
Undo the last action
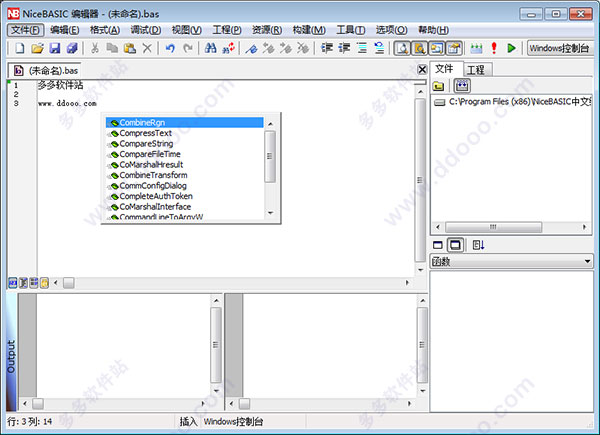(x=170, y=48)
